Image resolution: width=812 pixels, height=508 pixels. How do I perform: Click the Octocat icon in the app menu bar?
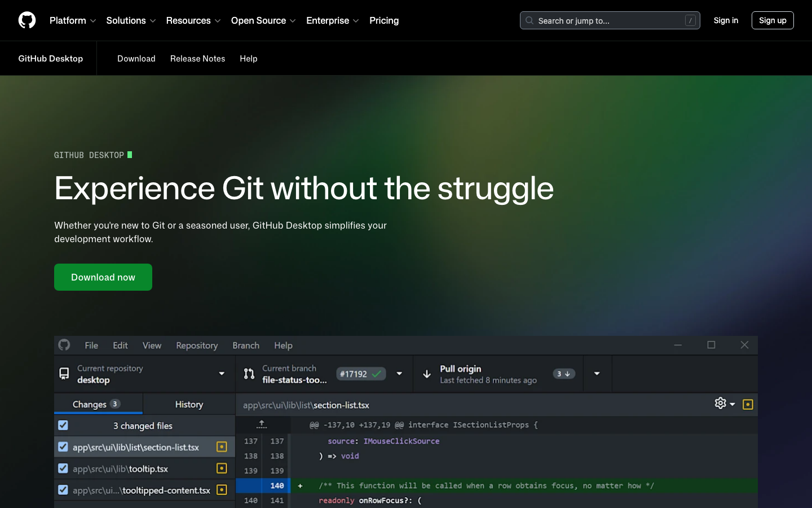click(x=64, y=345)
